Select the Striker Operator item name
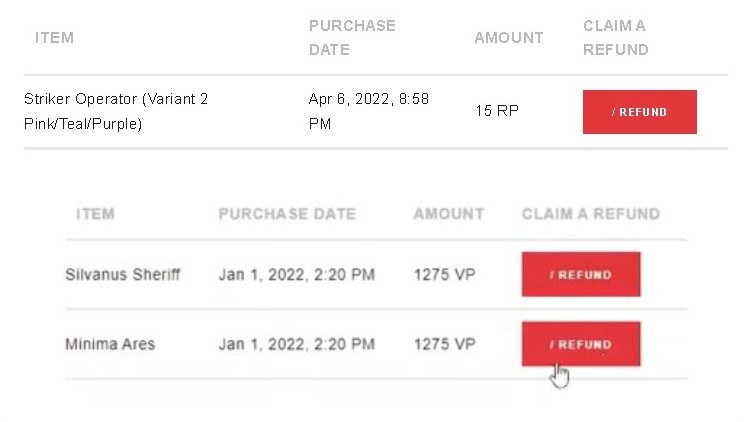Image resolution: width=749 pixels, height=422 pixels. coord(116,111)
